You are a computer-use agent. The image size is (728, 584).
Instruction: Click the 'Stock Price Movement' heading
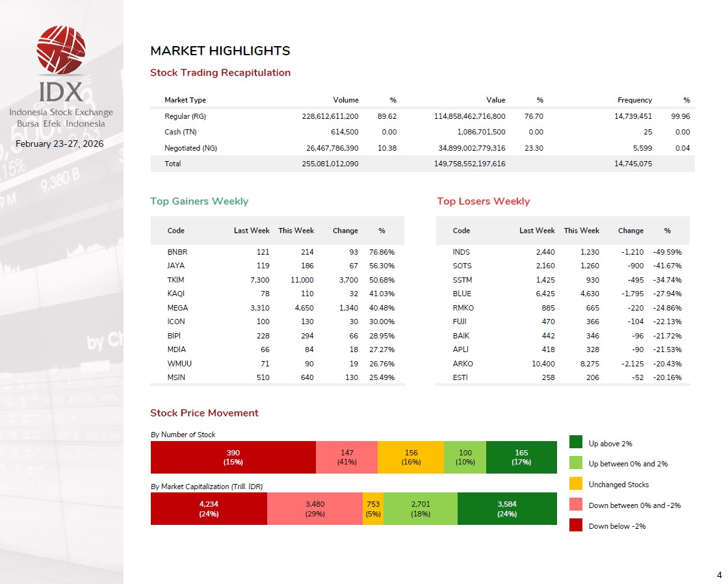pyautogui.click(x=204, y=413)
